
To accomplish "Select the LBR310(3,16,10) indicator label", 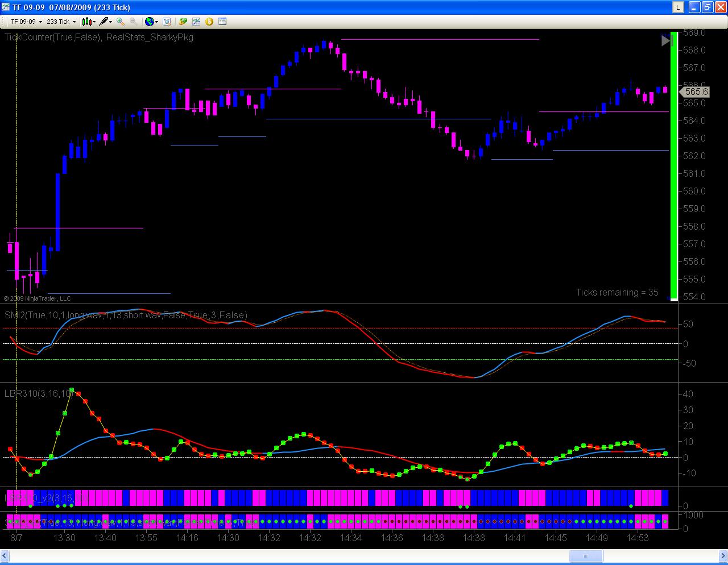I will pyautogui.click(x=39, y=393).
